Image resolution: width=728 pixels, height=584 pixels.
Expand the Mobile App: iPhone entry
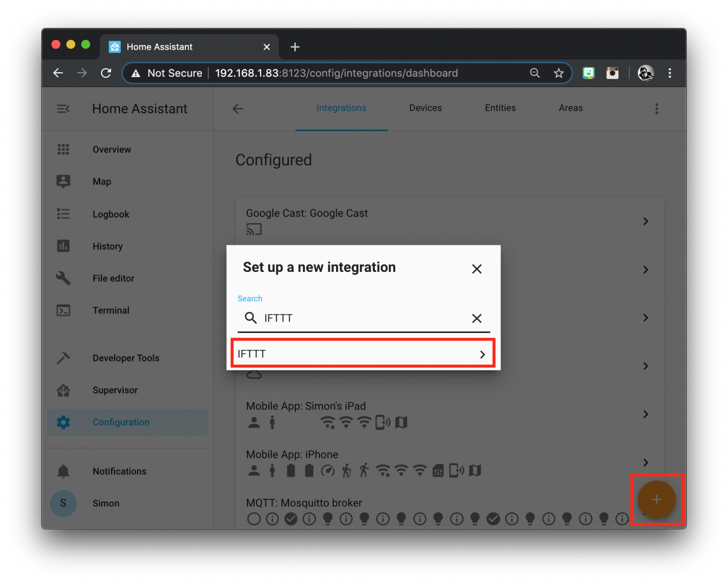pyautogui.click(x=645, y=462)
